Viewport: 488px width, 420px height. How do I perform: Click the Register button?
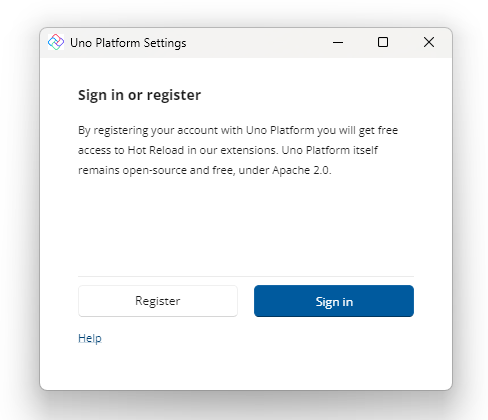pyautogui.click(x=158, y=301)
